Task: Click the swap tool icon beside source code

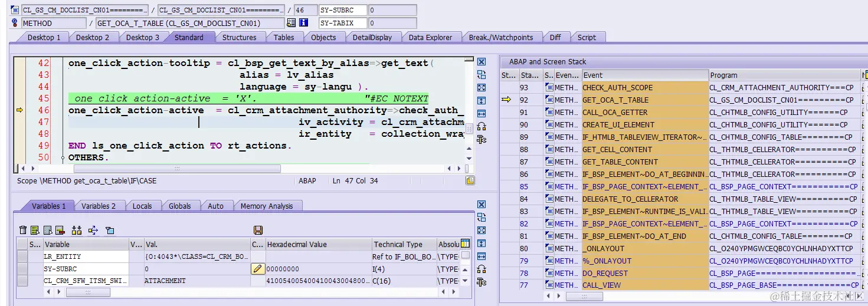Action: [x=482, y=75]
